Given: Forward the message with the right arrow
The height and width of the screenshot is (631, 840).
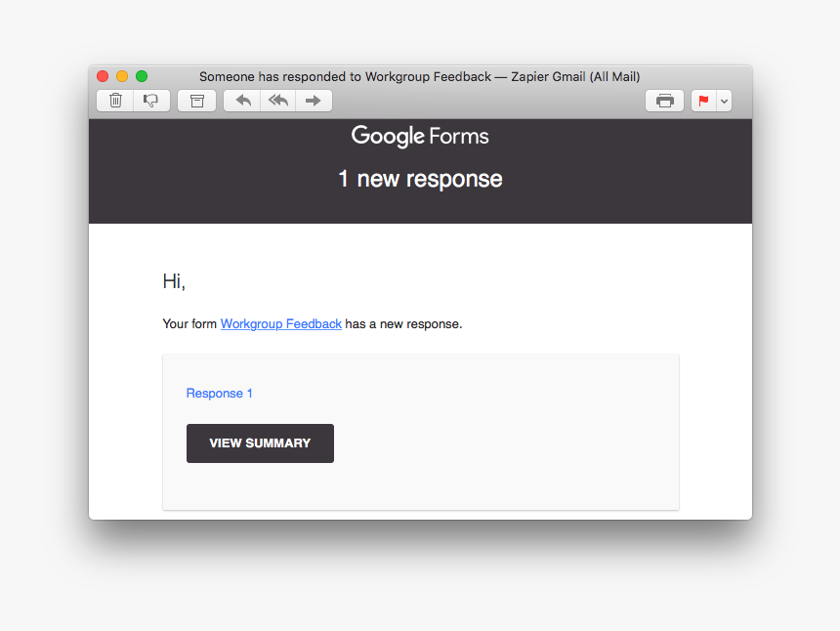Looking at the screenshot, I should (314, 101).
